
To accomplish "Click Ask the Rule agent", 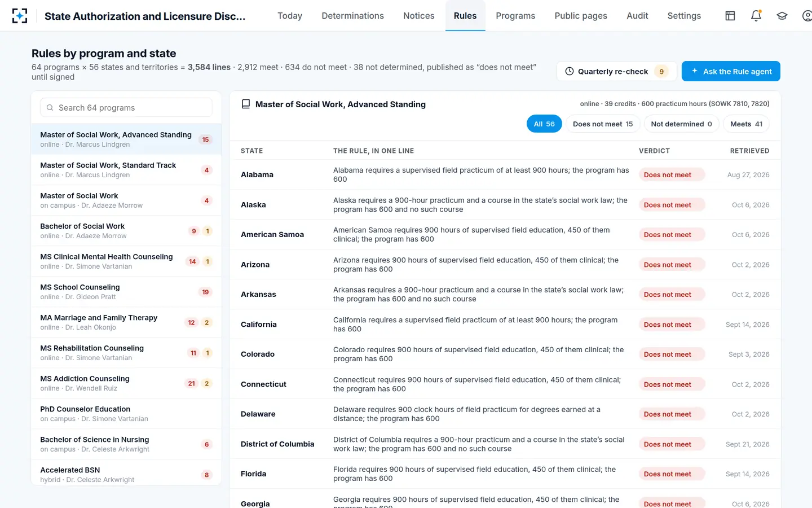I will [731, 71].
